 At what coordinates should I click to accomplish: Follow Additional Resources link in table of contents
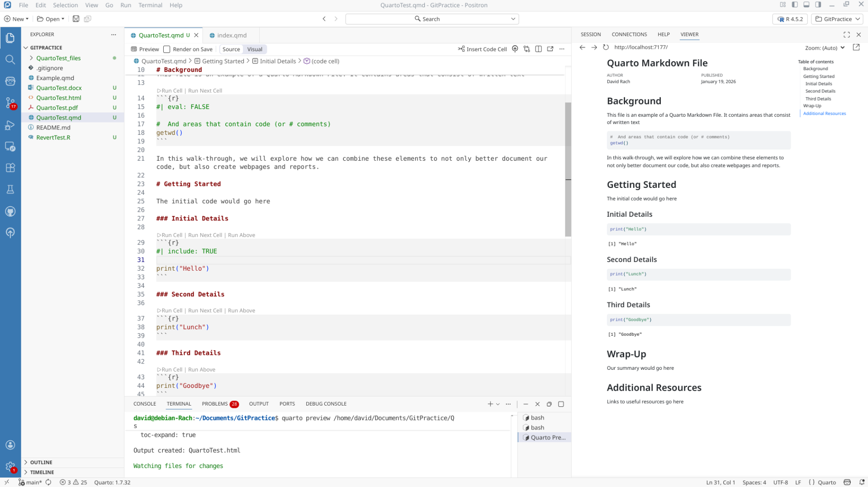coord(824,114)
